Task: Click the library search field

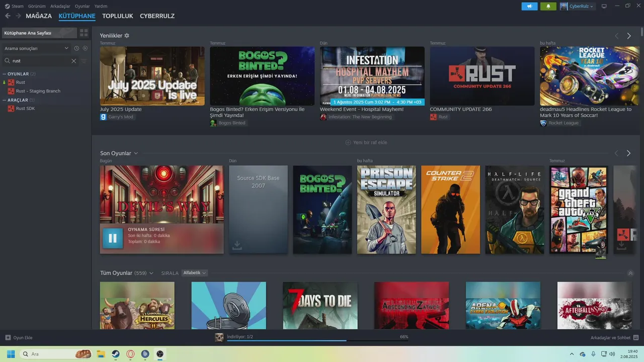Action: [40, 61]
